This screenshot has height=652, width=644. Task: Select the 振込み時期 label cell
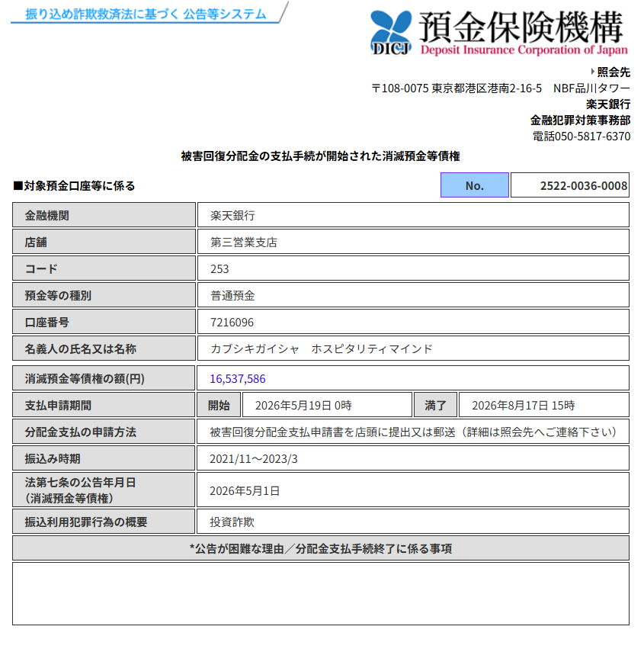[x=104, y=458]
